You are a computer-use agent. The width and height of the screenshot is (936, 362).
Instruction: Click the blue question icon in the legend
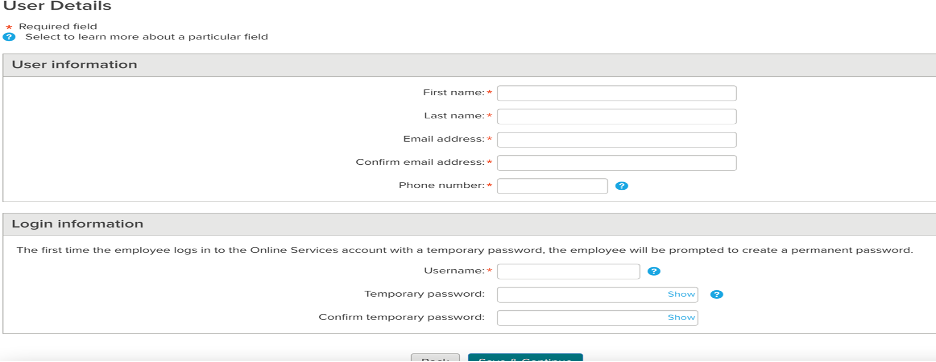click(9, 37)
